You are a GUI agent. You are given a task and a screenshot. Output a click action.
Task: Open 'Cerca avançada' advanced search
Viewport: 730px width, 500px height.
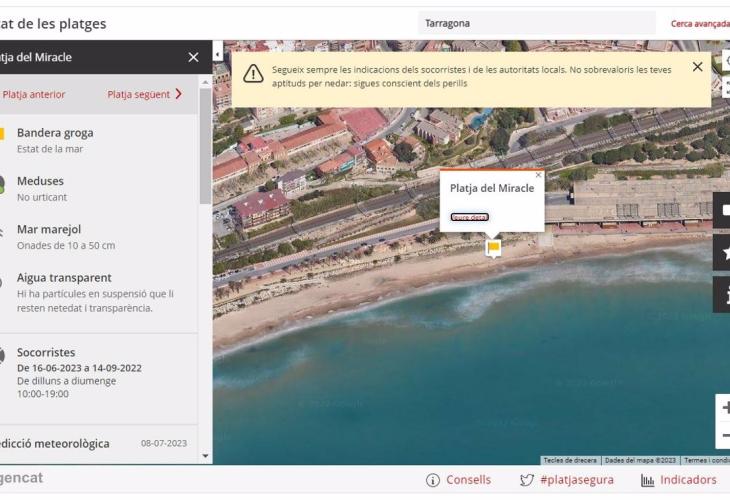[699, 23]
